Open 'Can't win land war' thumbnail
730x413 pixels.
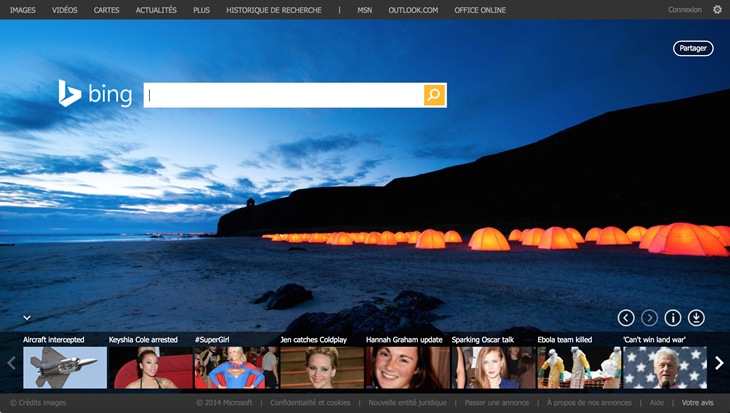click(665, 367)
